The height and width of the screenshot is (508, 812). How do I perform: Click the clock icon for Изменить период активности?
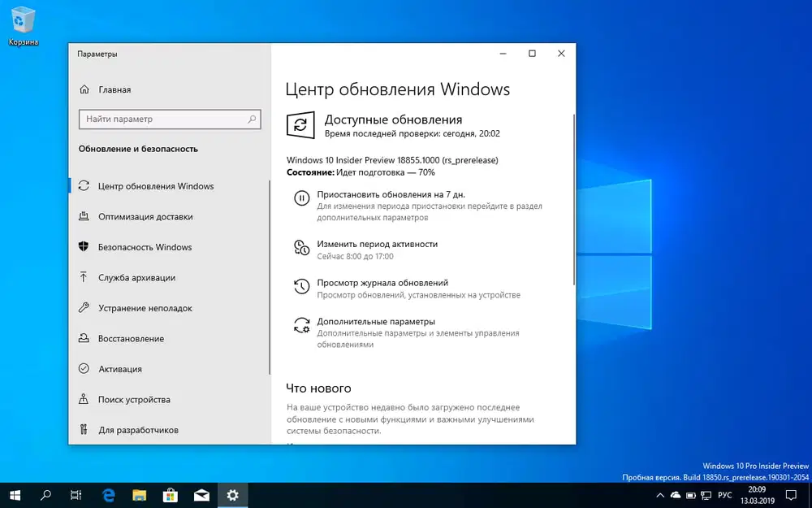pyautogui.click(x=301, y=247)
